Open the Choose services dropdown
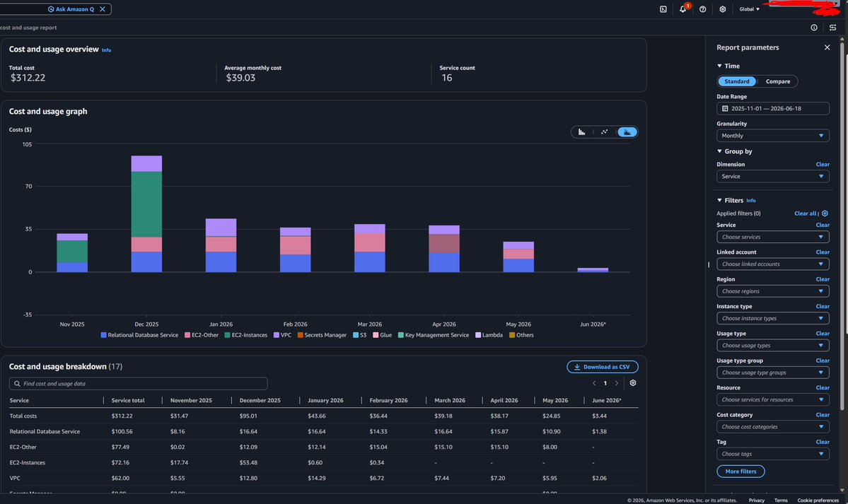Image resolution: width=848 pixels, height=504 pixels. pyautogui.click(x=773, y=237)
